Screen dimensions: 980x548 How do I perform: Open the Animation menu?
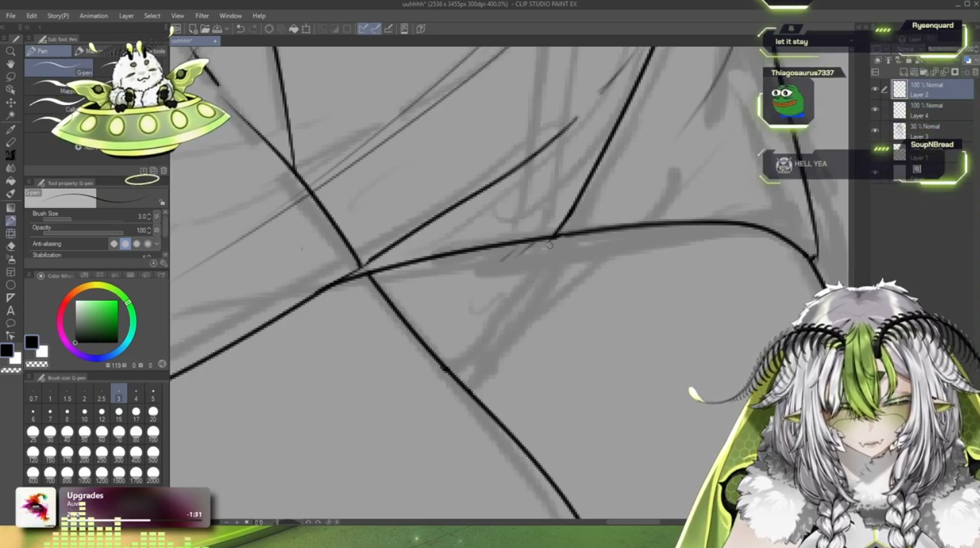pos(93,15)
